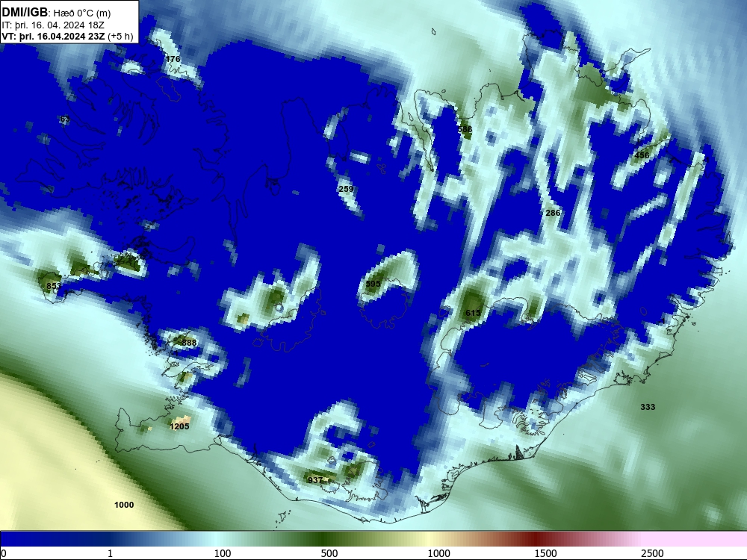Click the 0 tick label on color scale
Image resolution: width=747 pixels, height=560 pixels.
[x=4, y=553]
